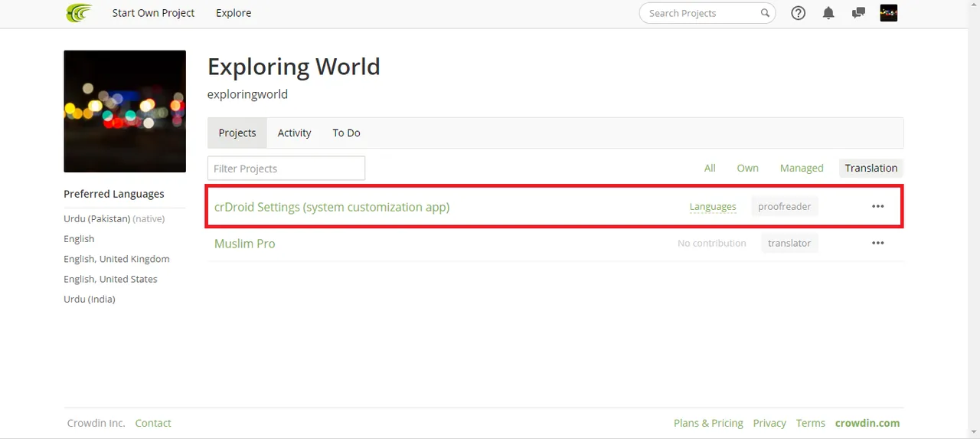The width and height of the screenshot is (980, 439).
Task: Click Start Own Project in the header
Action: coord(153,13)
